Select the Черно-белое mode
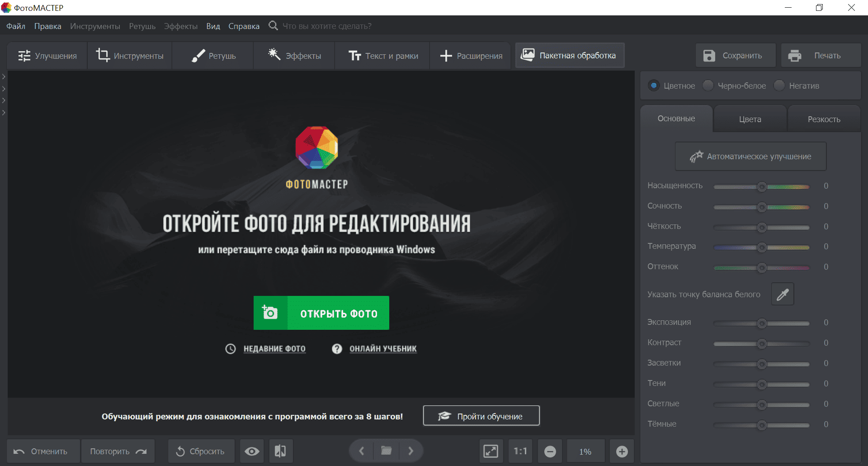The height and width of the screenshot is (466, 868). pyautogui.click(x=708, y=86)
